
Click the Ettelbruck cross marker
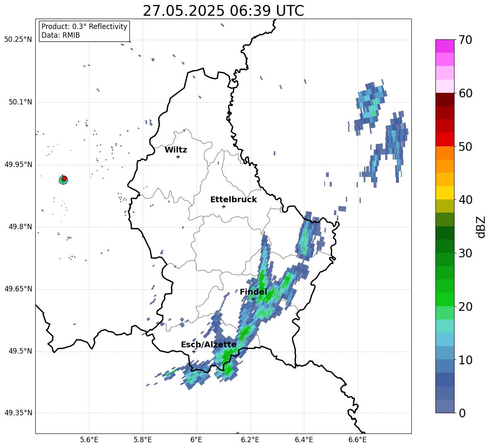(x=224, y=206)
